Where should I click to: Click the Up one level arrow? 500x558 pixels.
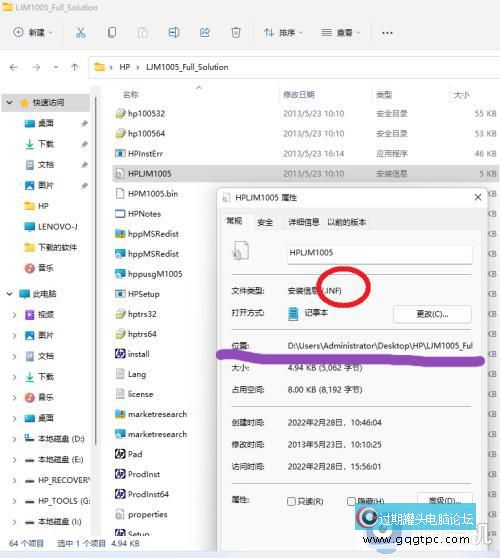coord(75,67)
